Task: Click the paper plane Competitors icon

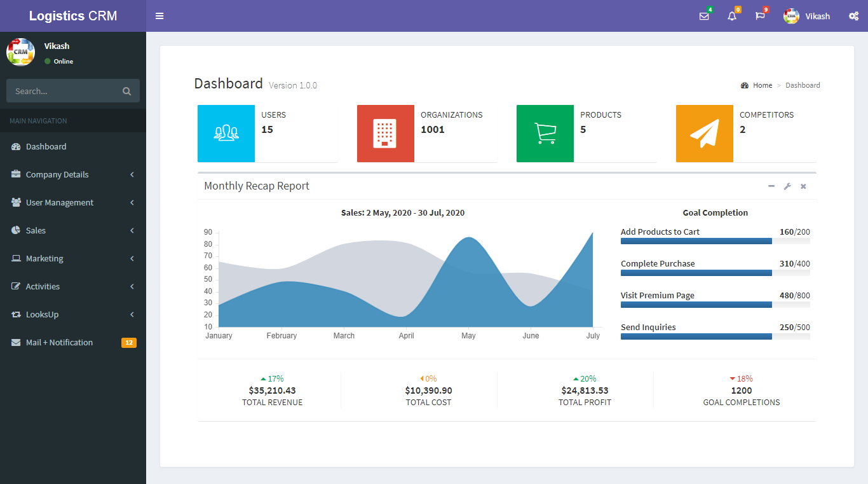Action: (704, 134)
